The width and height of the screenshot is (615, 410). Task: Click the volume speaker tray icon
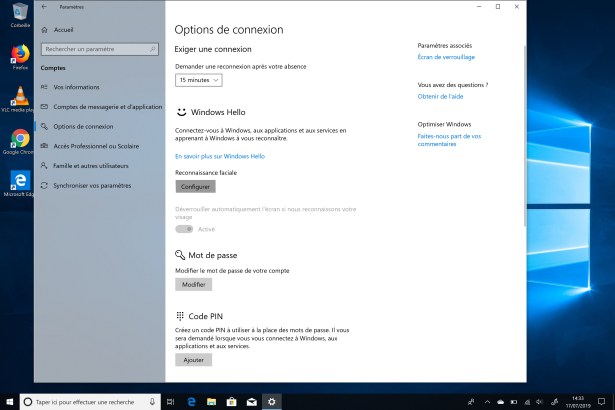point(540,402)
